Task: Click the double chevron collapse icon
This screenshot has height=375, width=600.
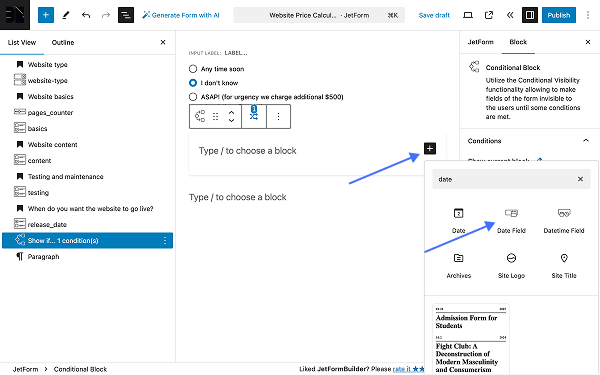Action: [x=510, y=15]
